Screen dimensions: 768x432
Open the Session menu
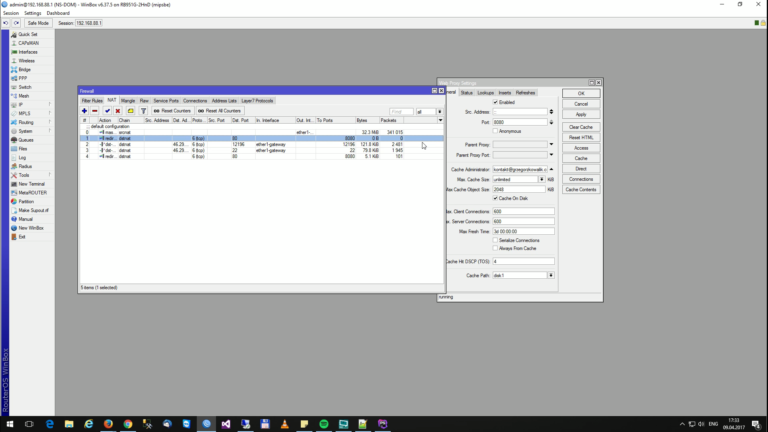[x=11, y=13]
